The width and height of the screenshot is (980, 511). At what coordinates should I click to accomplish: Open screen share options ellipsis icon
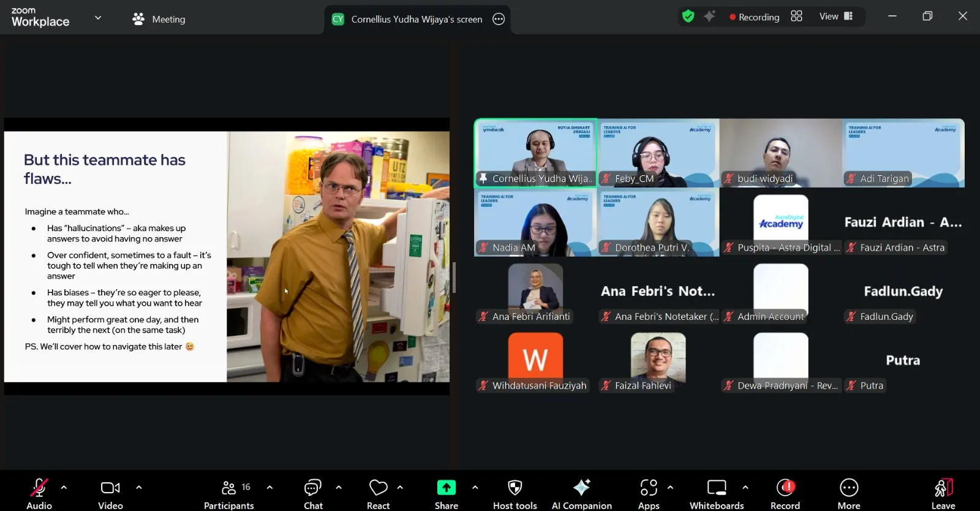pos(499,19)
